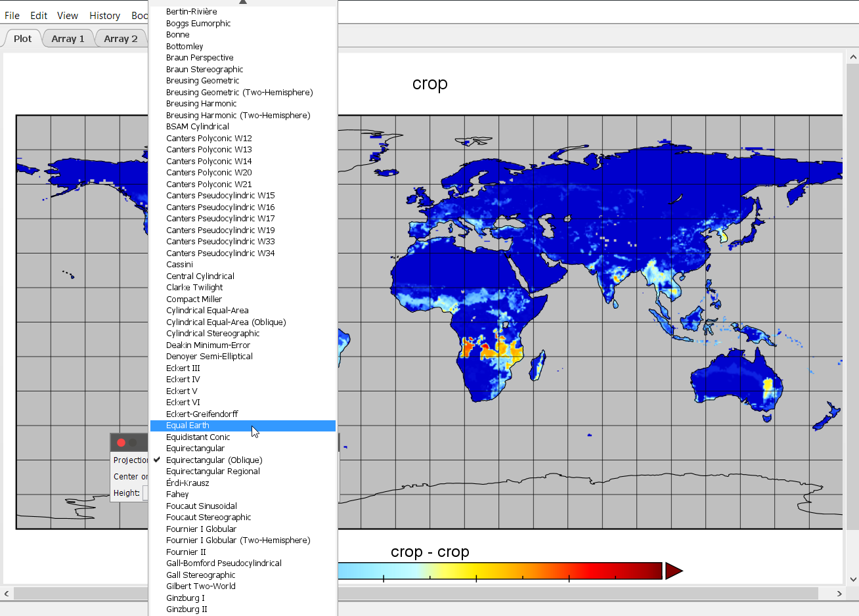Choose the Equirectangular projection entry
Screen dimensions: 859x616
pyautogui.click(x=243, y=449)
